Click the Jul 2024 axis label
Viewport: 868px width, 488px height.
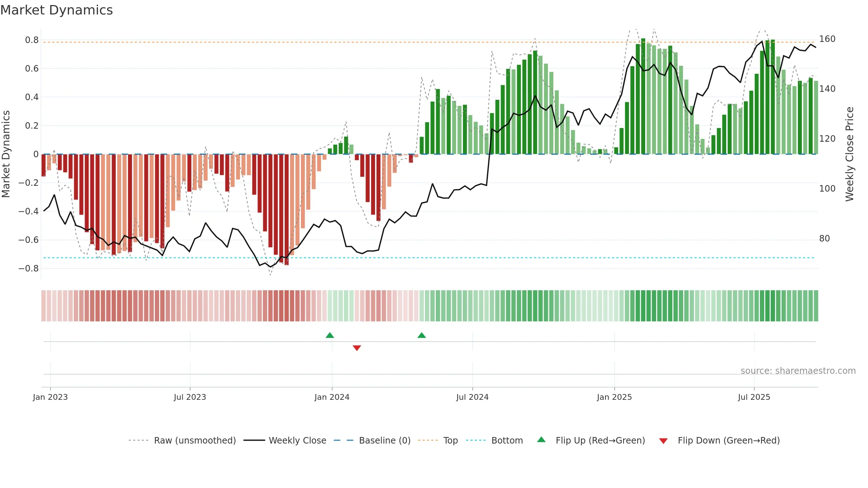tap(472, 397)
